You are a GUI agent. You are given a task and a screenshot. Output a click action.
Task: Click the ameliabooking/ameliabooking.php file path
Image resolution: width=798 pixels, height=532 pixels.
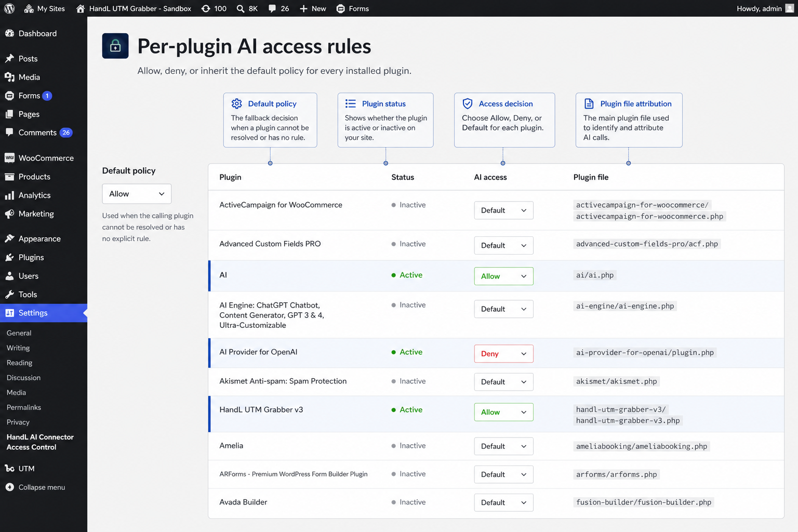[642, 446]
